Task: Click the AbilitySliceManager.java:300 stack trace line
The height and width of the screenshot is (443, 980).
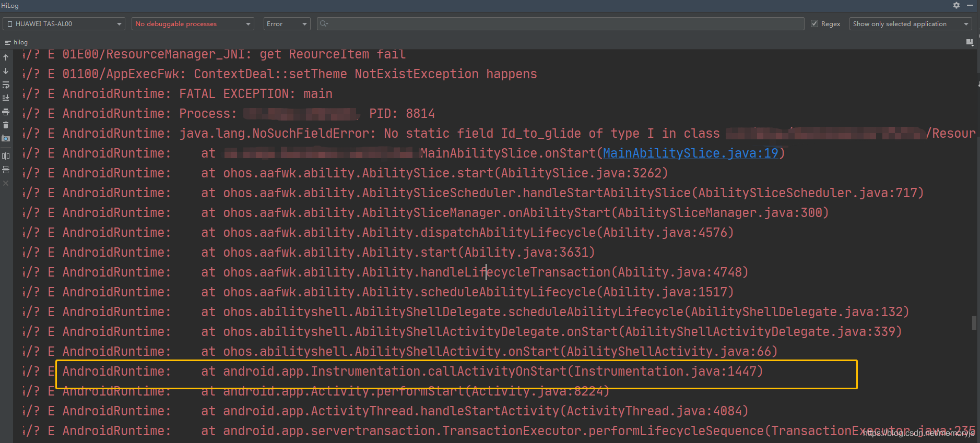Action: coord(426,213)
